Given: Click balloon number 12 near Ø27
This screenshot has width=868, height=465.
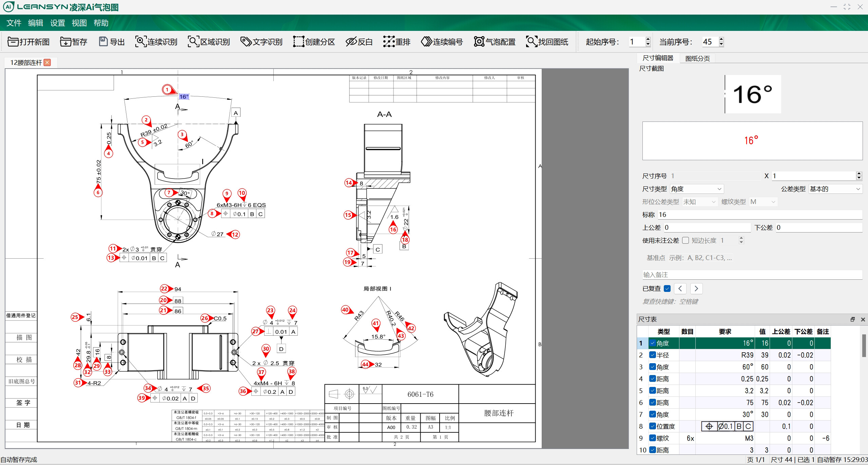Looking at the screenshot, I should coord(235,234).
